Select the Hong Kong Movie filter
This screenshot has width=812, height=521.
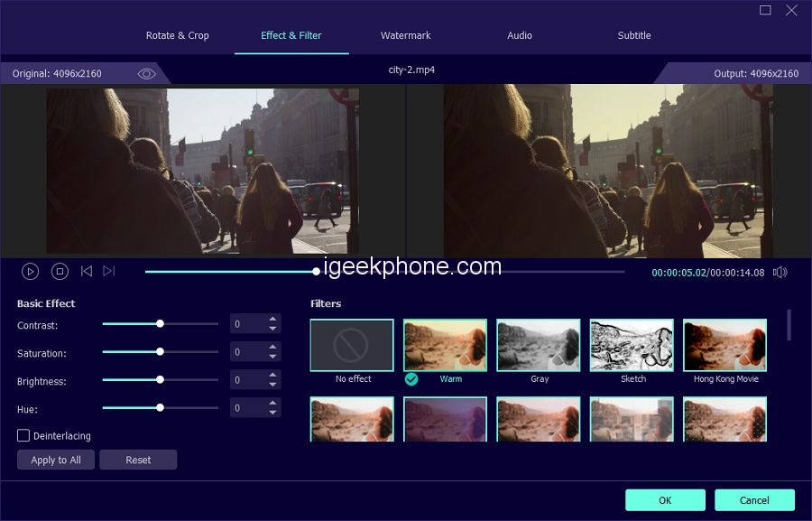pos(725,345)
